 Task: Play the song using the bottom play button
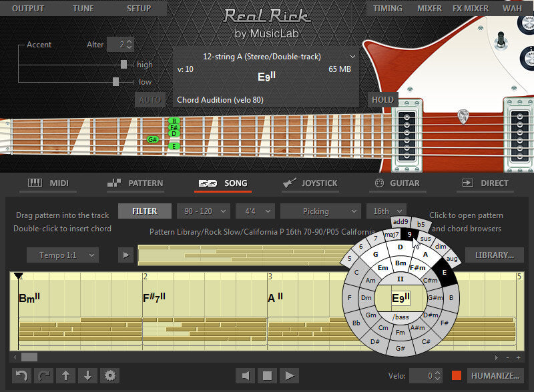point(288,376)
